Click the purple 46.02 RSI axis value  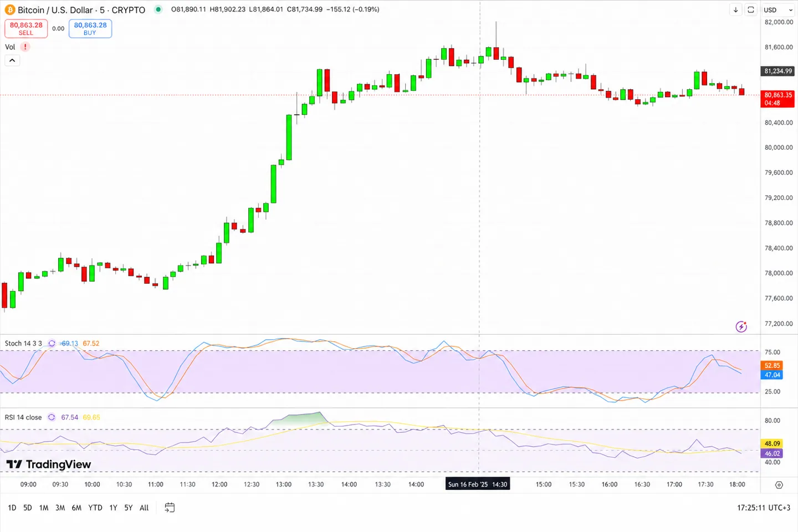(x=772, y=453)
